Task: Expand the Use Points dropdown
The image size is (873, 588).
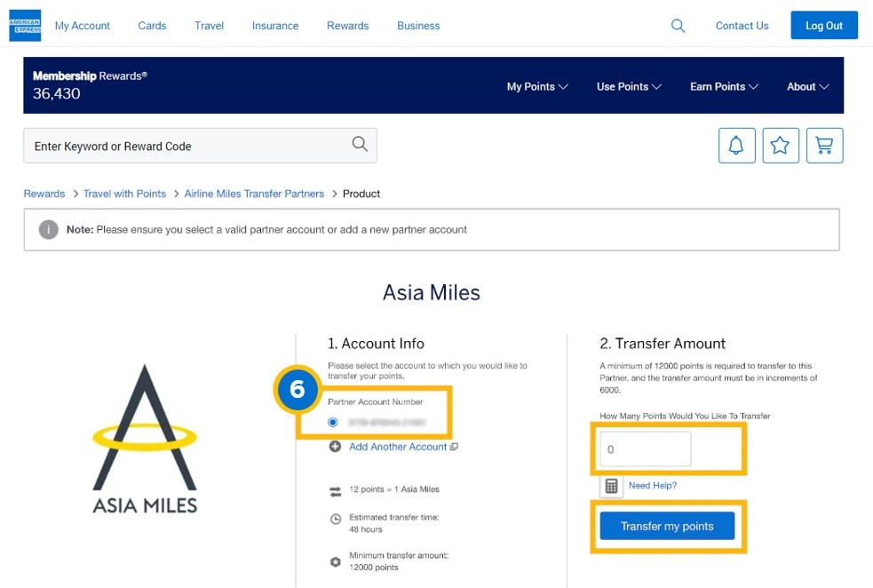Action: (628, 86)
